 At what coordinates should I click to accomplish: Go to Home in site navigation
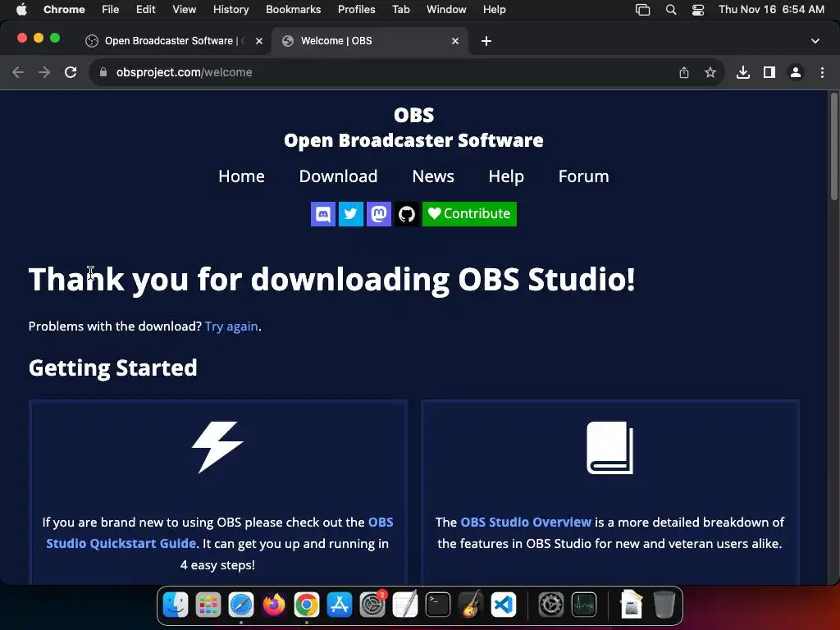click(242, 176)
